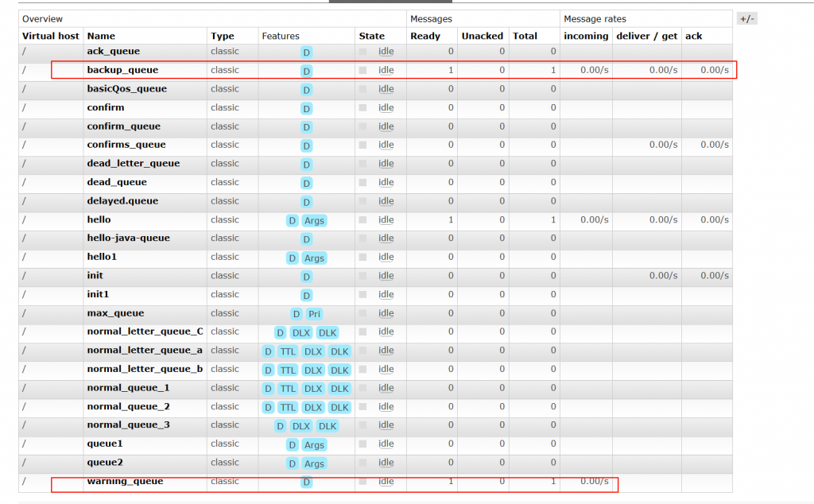
Task: Click the Args badge on queue1 row
Action: (x=314, y=445)
